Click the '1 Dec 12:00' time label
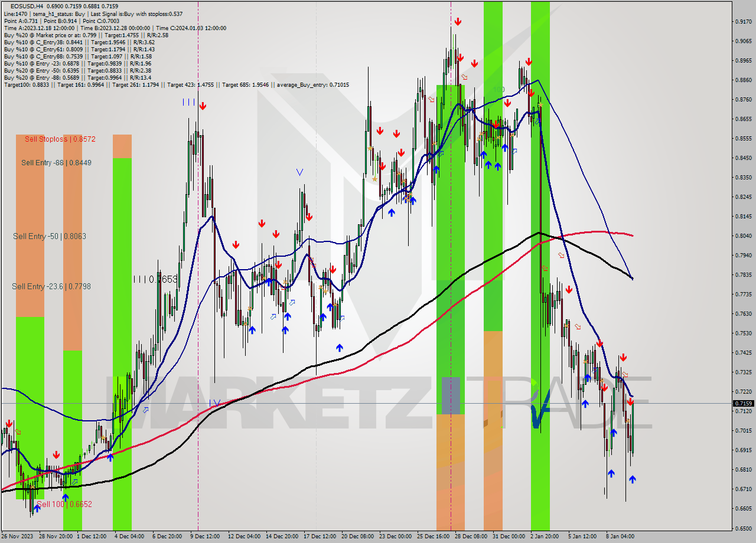The image size is (756, 543). [x=90, y=537]
